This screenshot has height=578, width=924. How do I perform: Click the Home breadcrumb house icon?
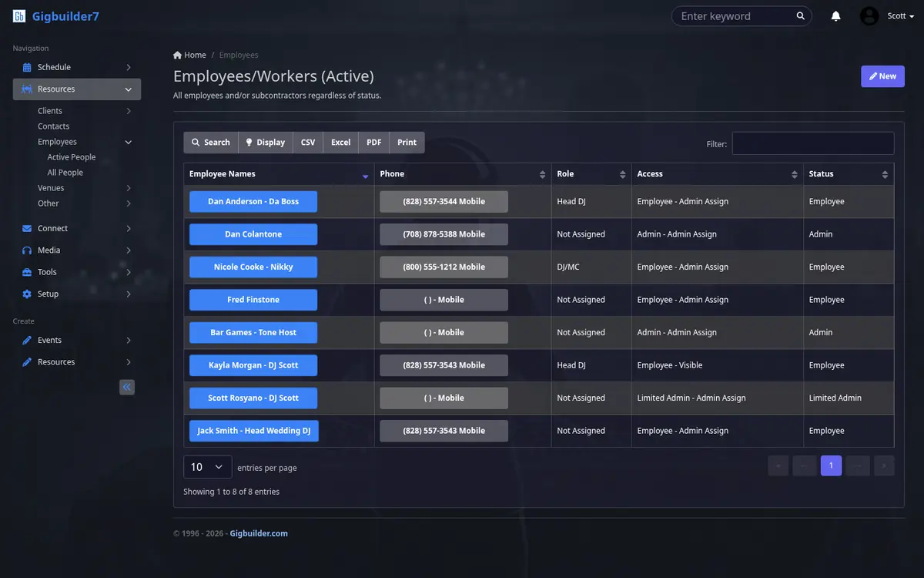pyautogui.click(x=178, y=55)
